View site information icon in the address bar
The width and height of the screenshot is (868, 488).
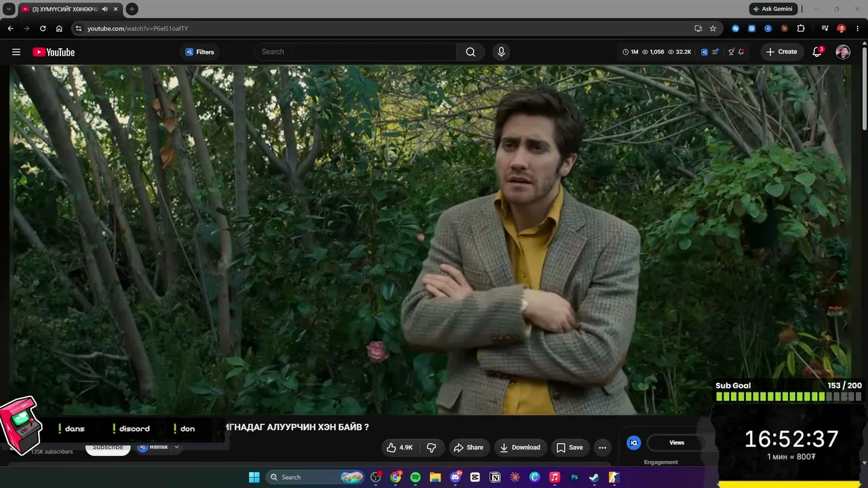tap(78, 28)
